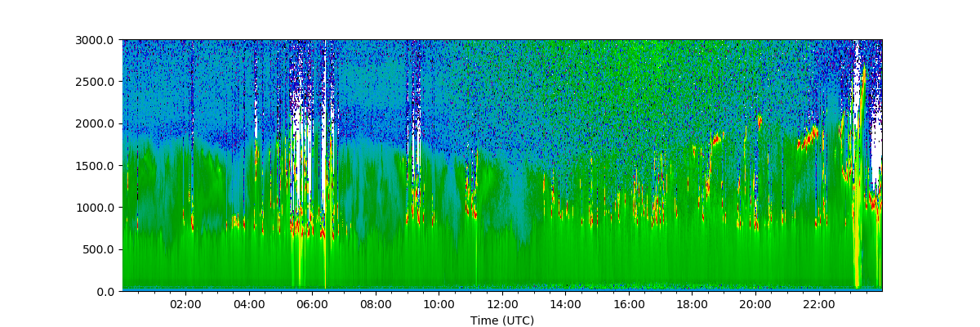Click the 08:00 time axis label

[x=376, y=304]
